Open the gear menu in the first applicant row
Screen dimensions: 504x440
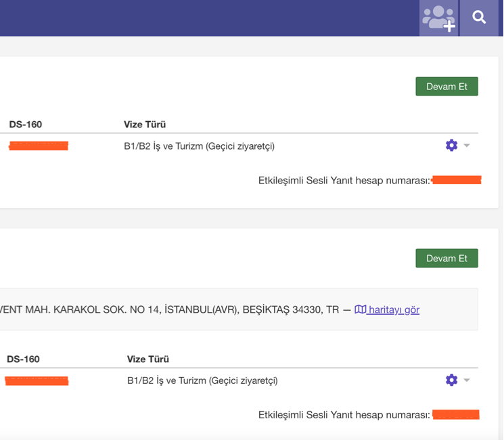pos(452,146)
